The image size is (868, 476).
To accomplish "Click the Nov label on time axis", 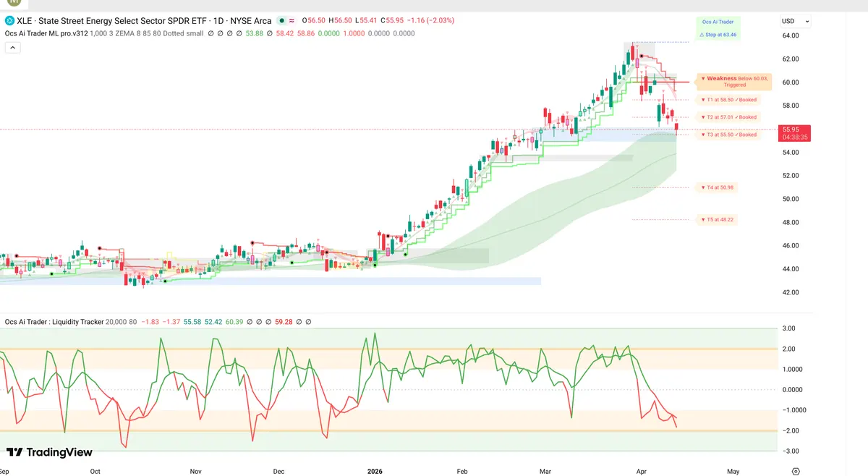I will pos(195,471).
